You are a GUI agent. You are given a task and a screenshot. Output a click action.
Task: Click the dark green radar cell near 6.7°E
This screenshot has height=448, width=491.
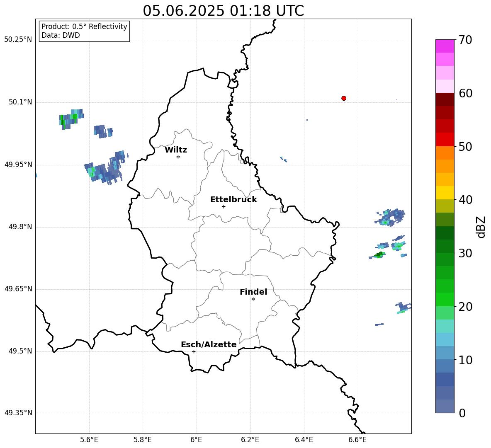(x=379, y=254)
